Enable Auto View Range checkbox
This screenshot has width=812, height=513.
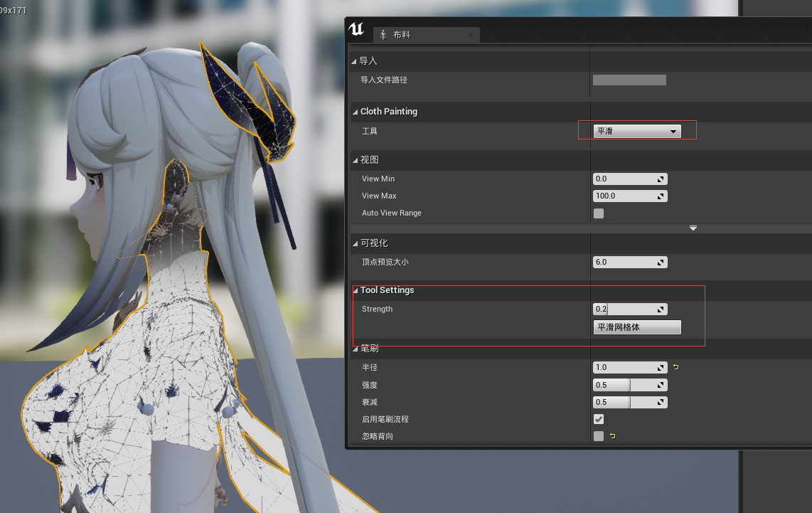599,213
